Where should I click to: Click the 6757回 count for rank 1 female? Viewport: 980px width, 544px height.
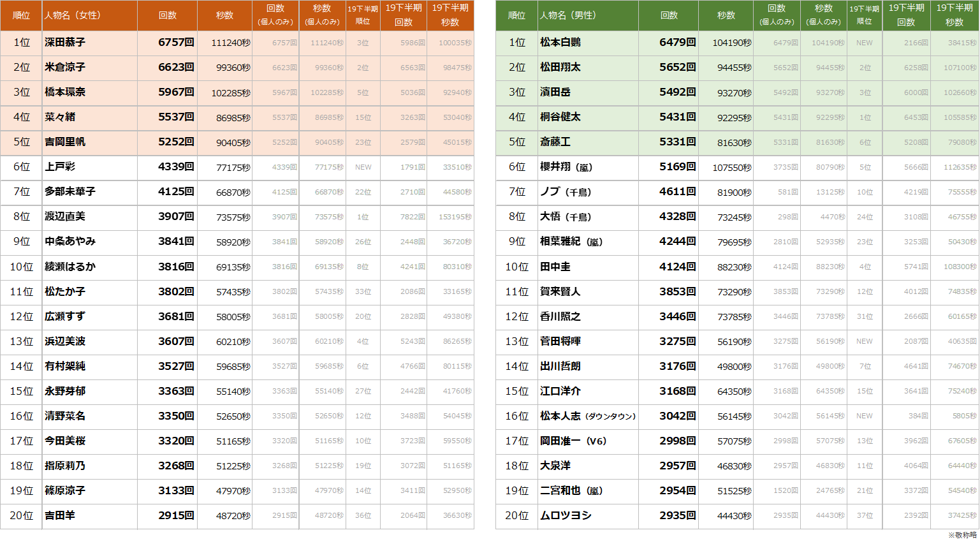click(x=175, y=43)
